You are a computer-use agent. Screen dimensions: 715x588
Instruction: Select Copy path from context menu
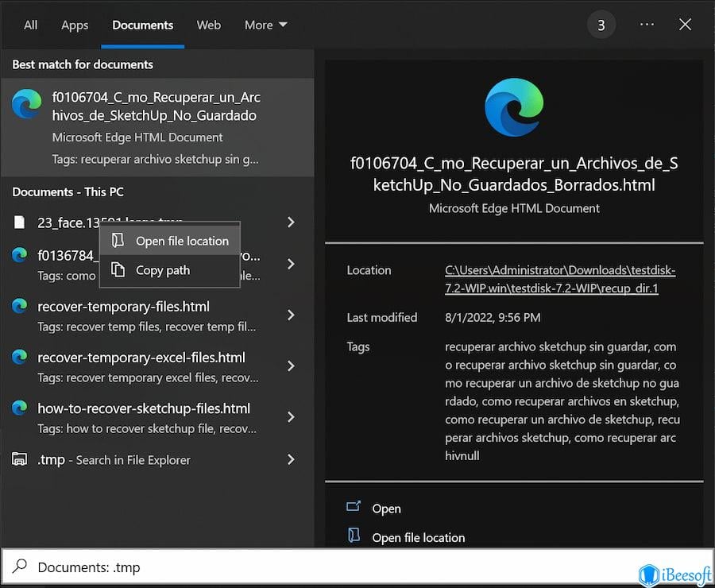click(x=162, y=270)
